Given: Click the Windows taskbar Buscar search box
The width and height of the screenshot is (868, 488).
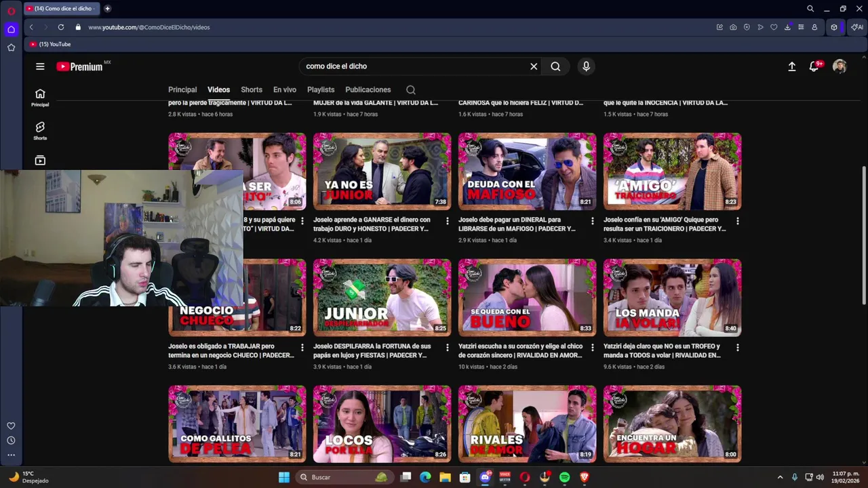Looking at the screenshot, I should [x=344, y=477].
